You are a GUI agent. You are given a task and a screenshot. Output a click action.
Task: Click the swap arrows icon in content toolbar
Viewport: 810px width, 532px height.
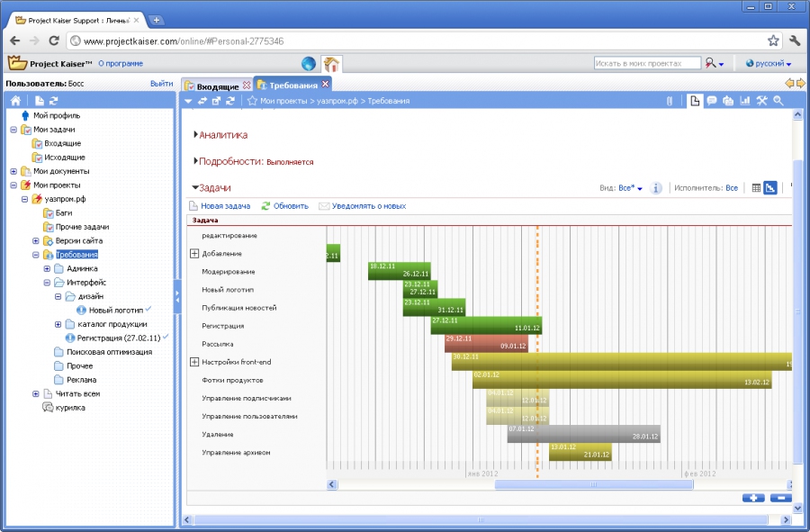[x=202, y=101]
